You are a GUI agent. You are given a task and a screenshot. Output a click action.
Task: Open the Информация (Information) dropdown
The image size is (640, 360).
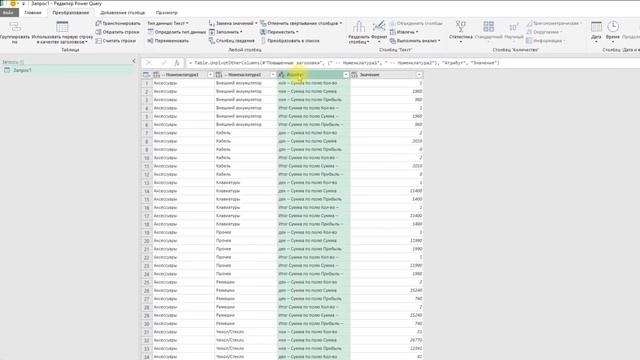(x=546, y=41)
